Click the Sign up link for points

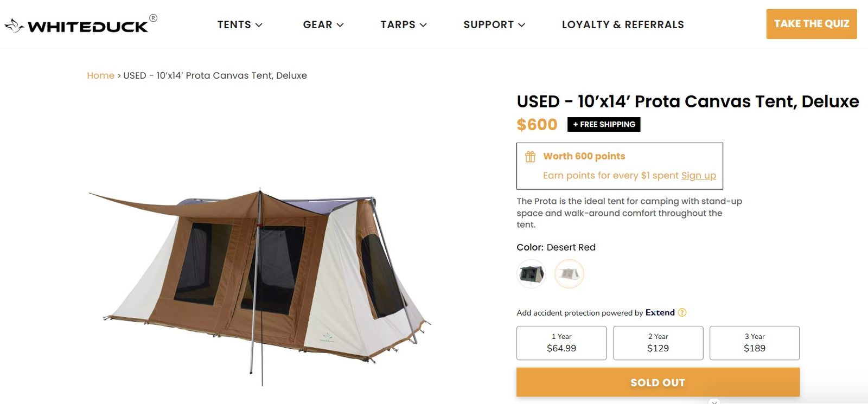tap(698, 176)
